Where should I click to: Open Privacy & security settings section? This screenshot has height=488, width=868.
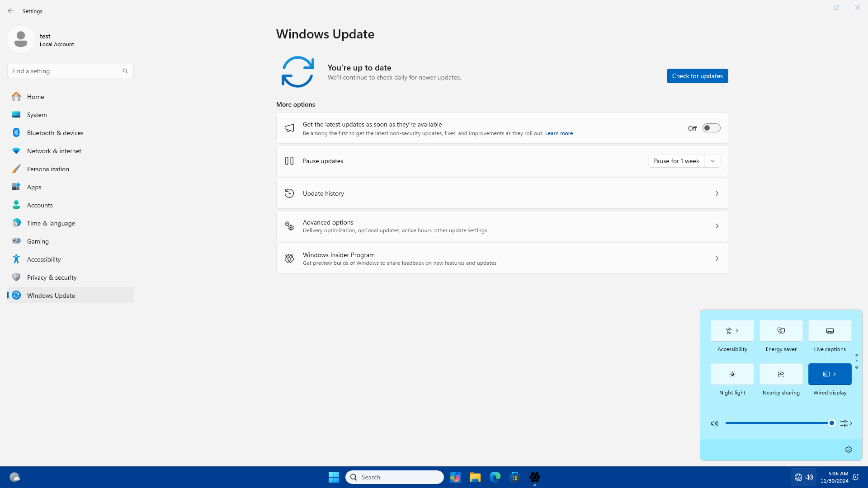(52, 277)
